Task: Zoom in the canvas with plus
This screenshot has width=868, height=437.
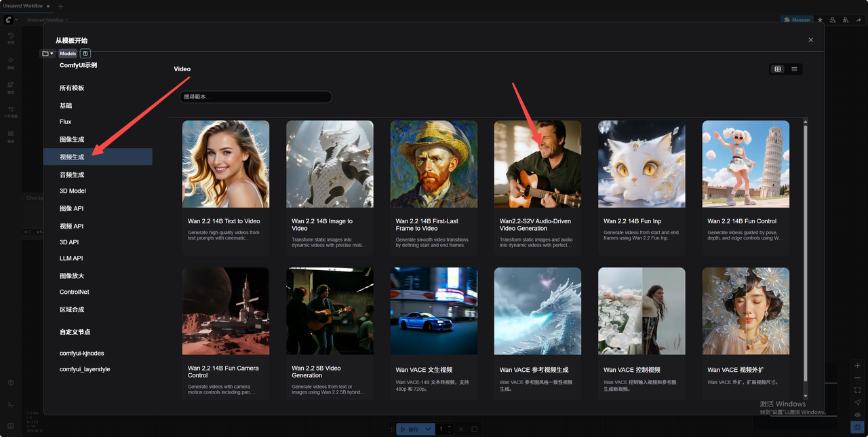Action: [858, 366]
